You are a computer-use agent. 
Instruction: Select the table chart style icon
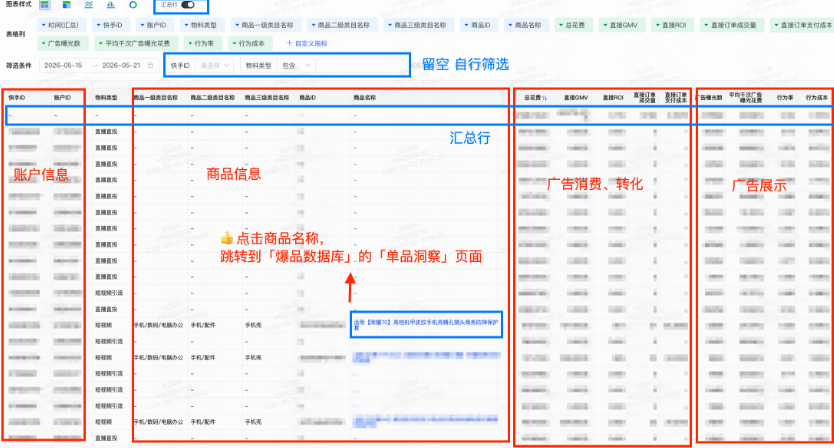(x=45, y=5)
